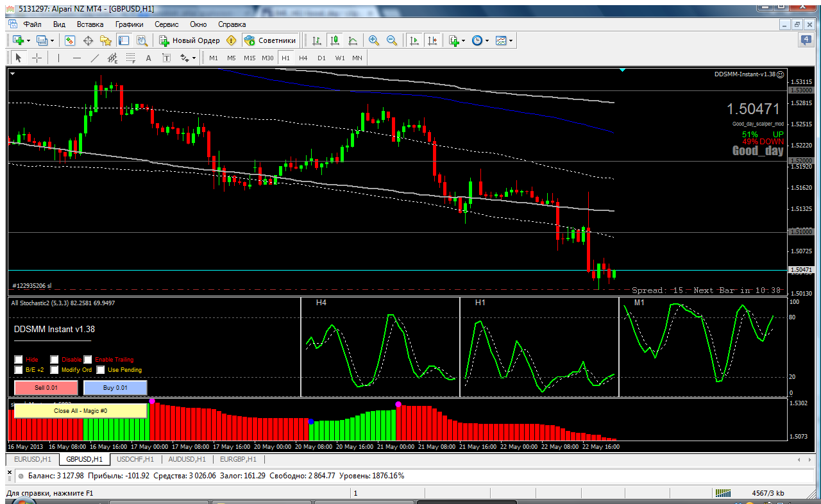821x504 pixels.
Task: Check the Enable Trailing checkbox
Action: (88, 360)
